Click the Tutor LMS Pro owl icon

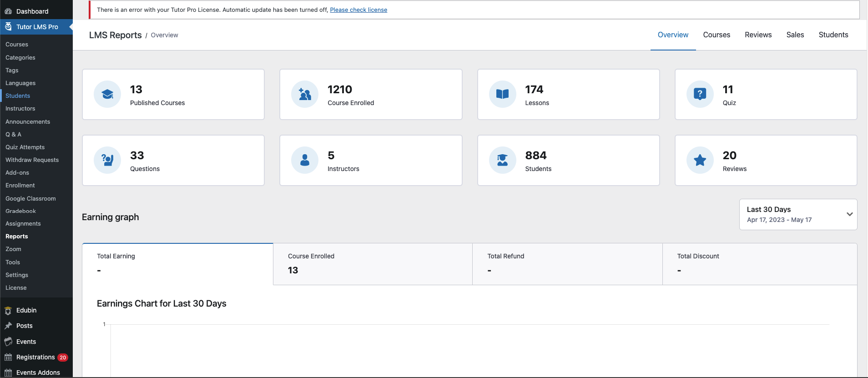[8, 27]
